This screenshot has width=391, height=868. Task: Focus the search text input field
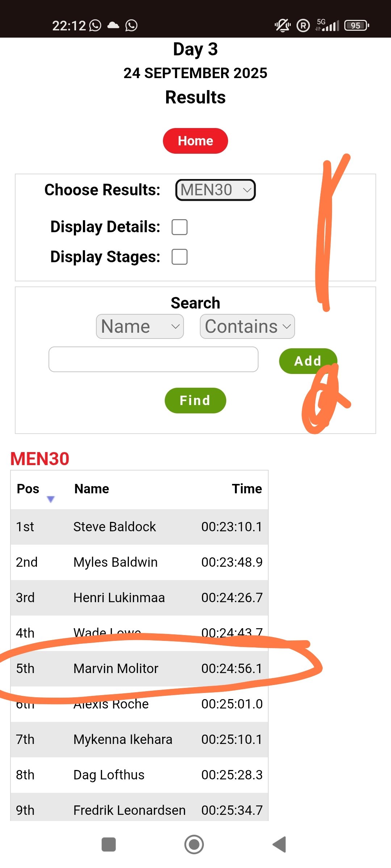coord(153,359)
